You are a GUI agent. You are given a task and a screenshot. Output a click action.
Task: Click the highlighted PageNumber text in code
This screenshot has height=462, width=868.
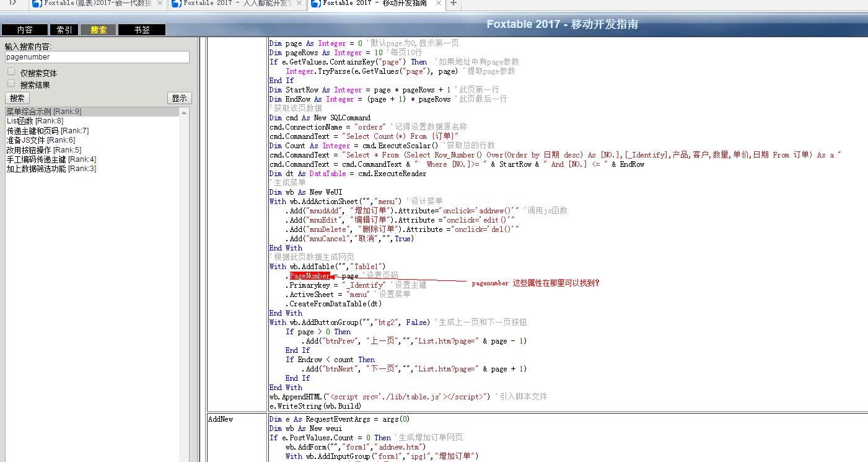pos(310,276)
